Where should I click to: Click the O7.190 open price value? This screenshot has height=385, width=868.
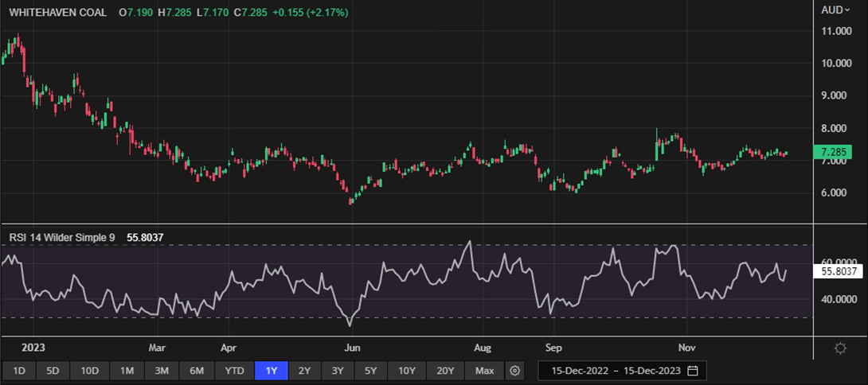tap(137, 12)
